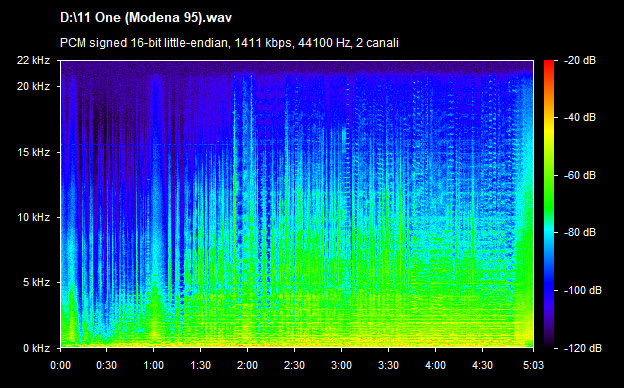This screenshot has height=388, width=624.
Task: Click the '4:30' time axis label
Action: point(482,365)
